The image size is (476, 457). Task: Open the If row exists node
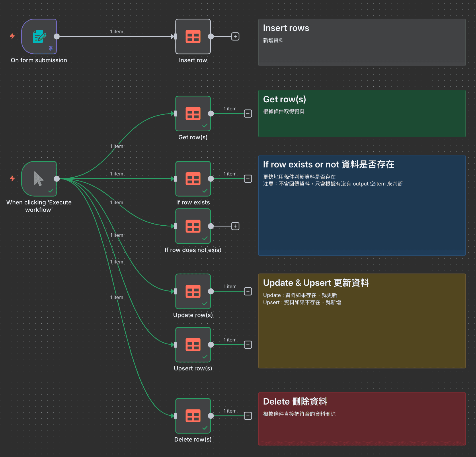[x=193, y=179]
